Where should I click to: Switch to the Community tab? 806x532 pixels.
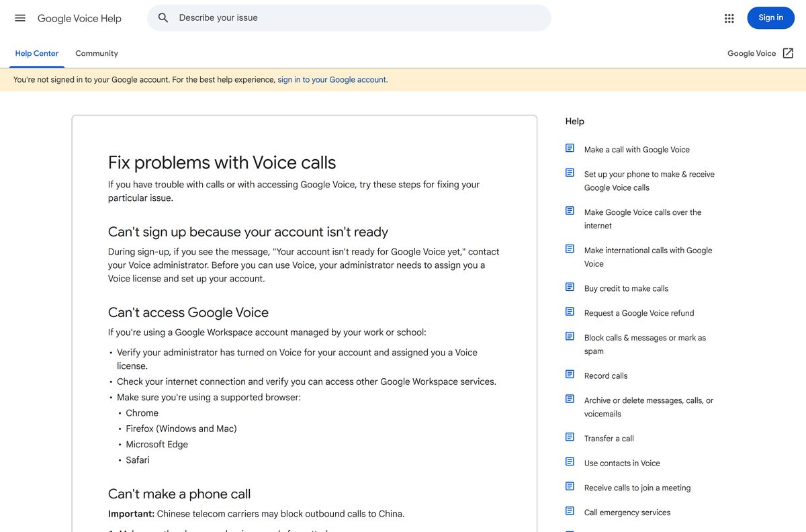click(x=97, y=53)
